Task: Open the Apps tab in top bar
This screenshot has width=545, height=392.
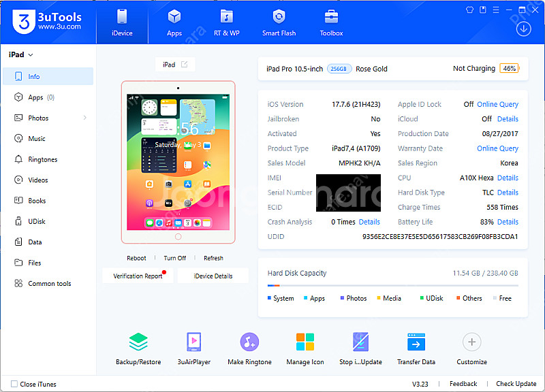Action: coord(174,23)
